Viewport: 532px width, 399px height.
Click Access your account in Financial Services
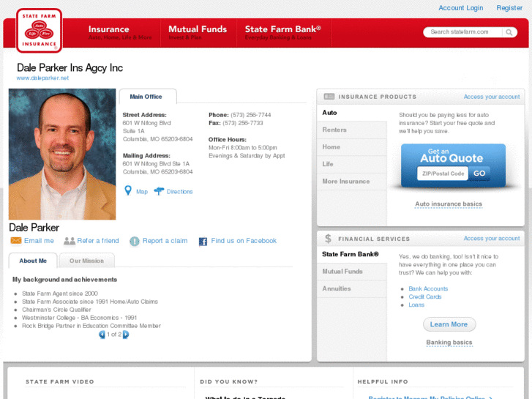492,239
